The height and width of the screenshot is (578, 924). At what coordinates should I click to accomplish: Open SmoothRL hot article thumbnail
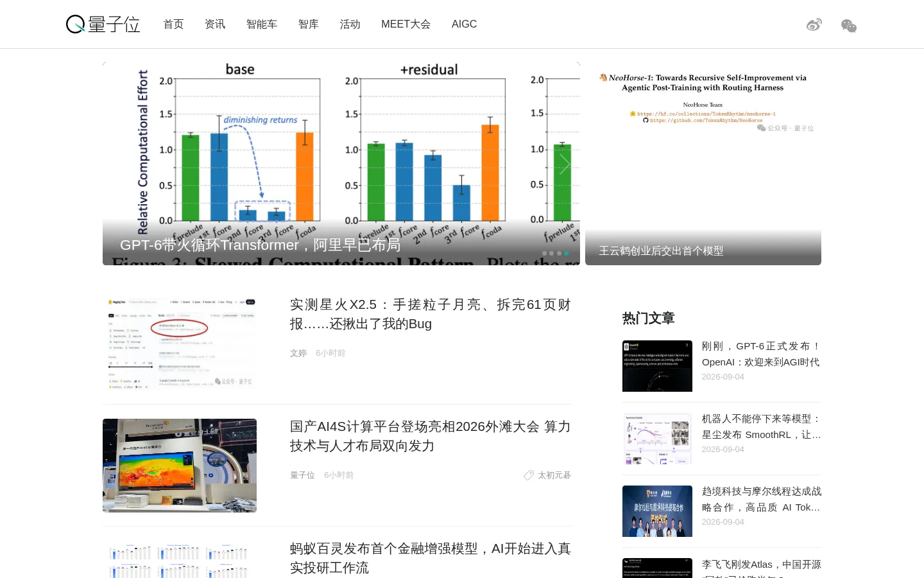tap(657, 439)
